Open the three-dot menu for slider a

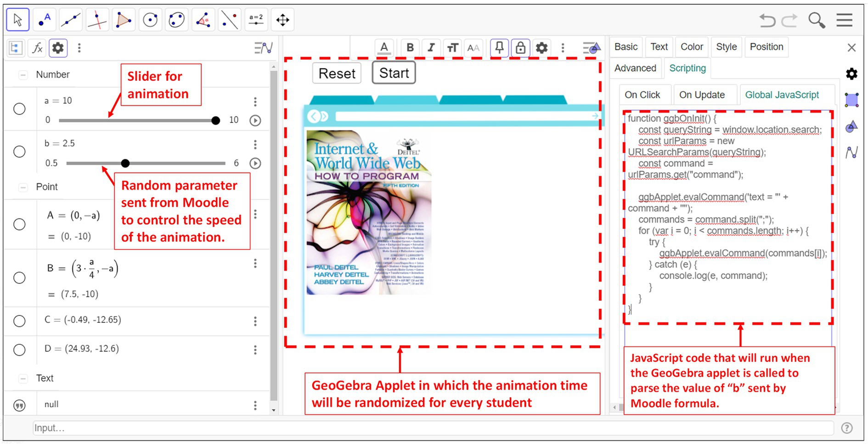click(255, 101)
